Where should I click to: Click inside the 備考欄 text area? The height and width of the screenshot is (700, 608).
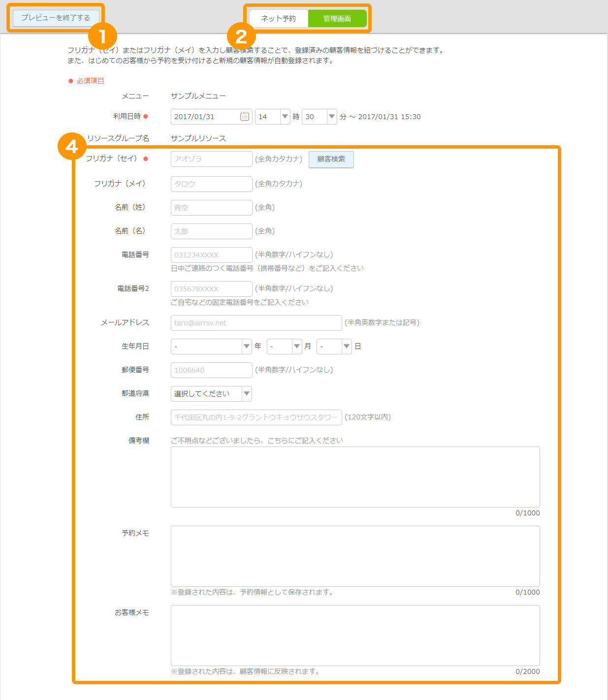pos(355,477)
